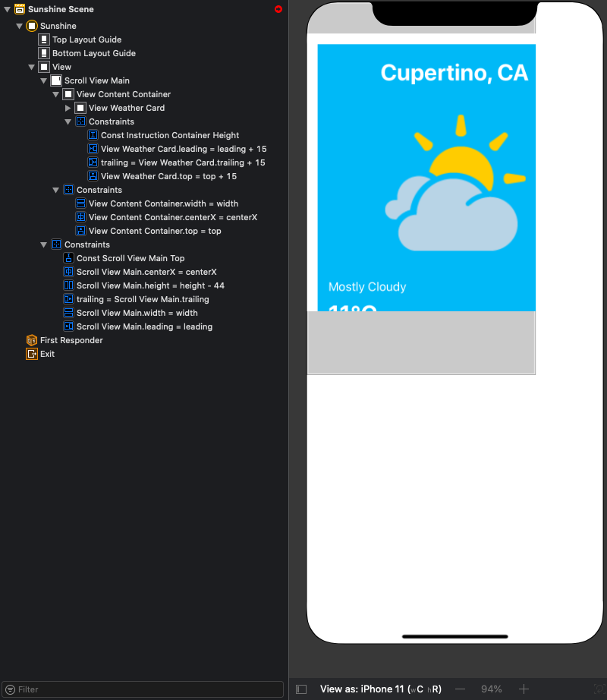This screenshot has height=700, width=607.
Task: Zoom in canvas with plus button
Action: [524, 689]
